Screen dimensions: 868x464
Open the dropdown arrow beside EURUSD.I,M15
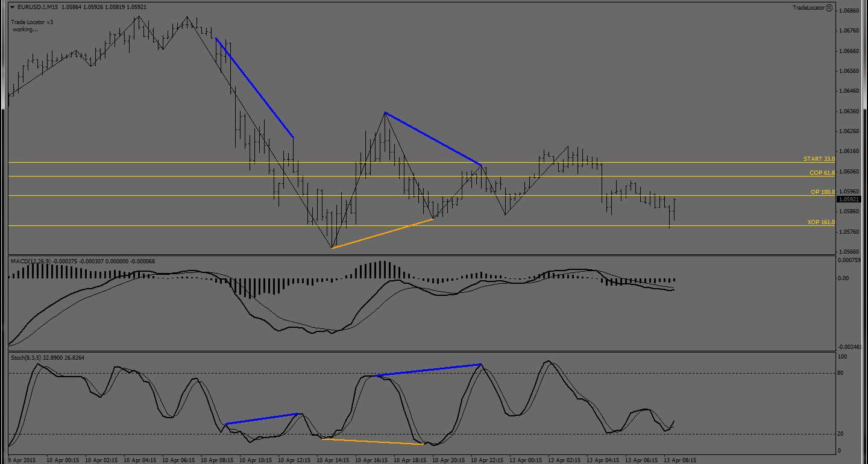[11, 7]
